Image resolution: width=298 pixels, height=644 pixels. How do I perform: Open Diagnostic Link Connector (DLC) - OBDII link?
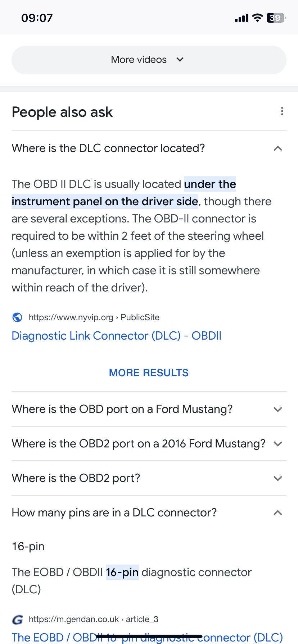tap(117, 336)
